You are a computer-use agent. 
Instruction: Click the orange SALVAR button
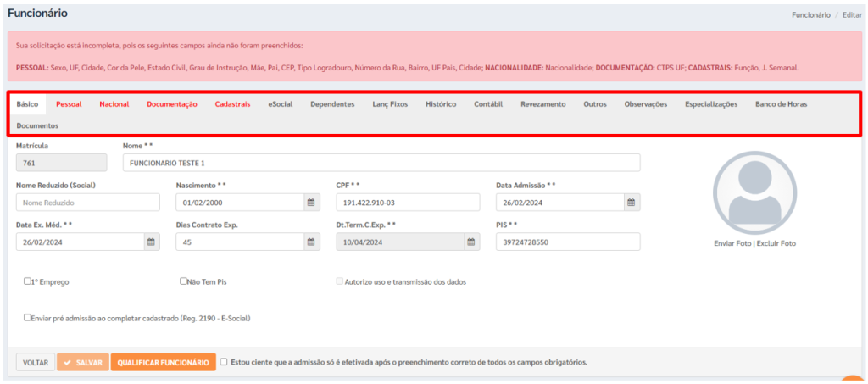82,362
